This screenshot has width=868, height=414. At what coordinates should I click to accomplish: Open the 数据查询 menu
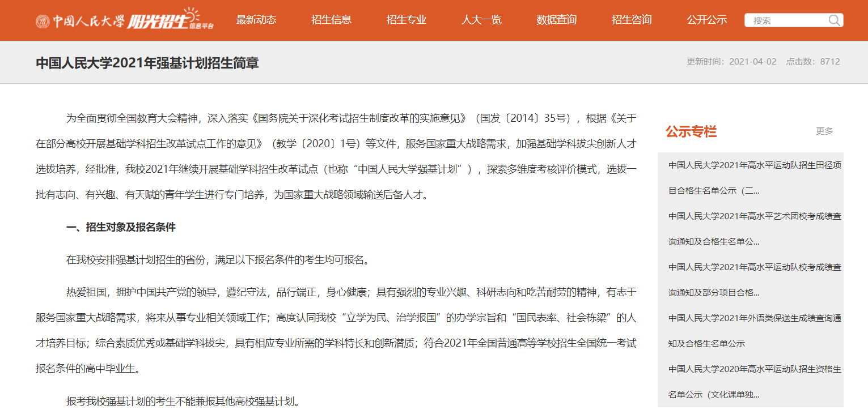[x=557, y=20]
